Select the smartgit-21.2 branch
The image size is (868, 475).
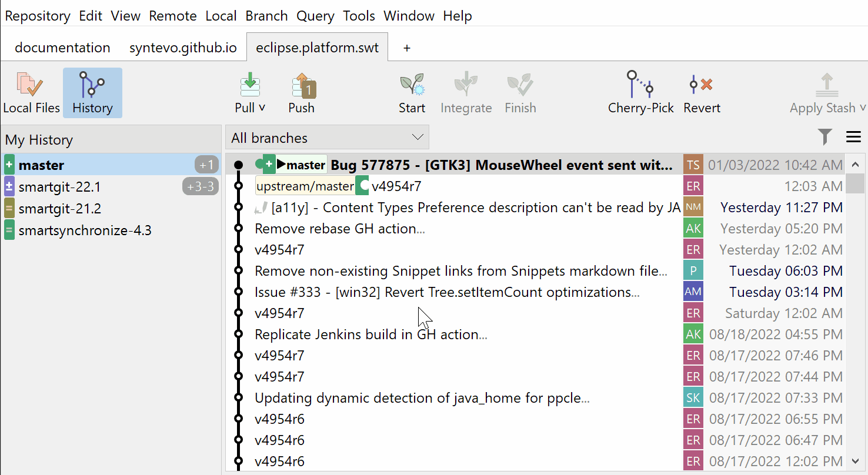(112, 209)
